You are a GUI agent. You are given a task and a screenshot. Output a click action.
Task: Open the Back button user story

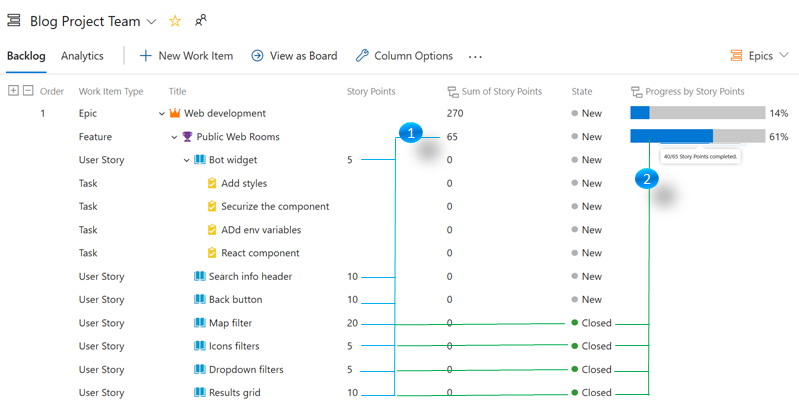pyautogui.click(x=235, y=300)
